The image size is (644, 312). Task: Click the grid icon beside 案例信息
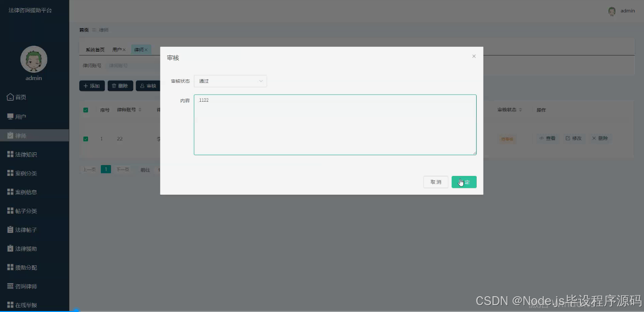[10, 192]
